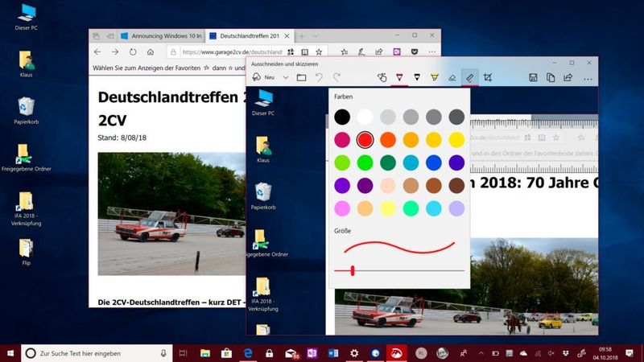Screen dimensions: 644x362
Task: Redo stroke in Ausschneiden und skizzieren
Action: (336, 77)
